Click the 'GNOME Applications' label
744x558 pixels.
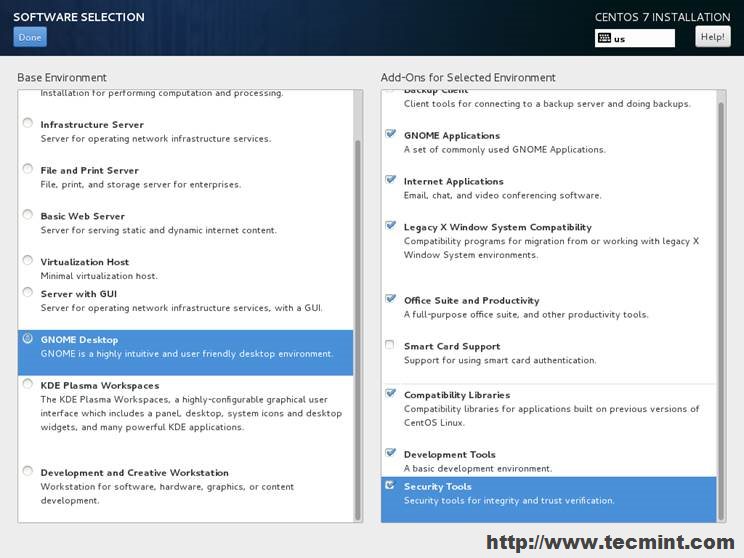[452, 136]
